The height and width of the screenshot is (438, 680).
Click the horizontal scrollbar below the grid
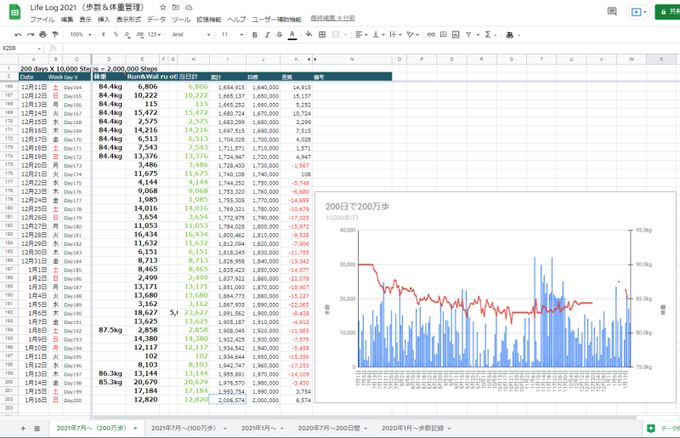point(364,418)
